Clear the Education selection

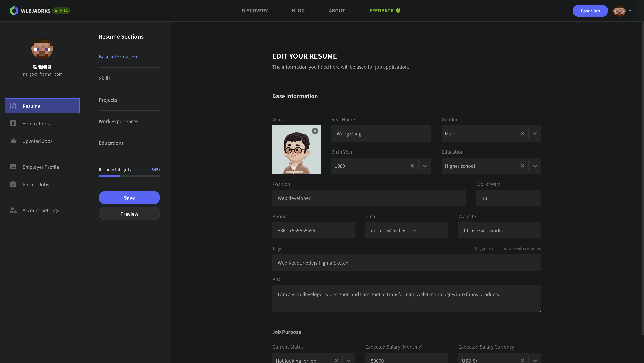(x=522, y=166)
